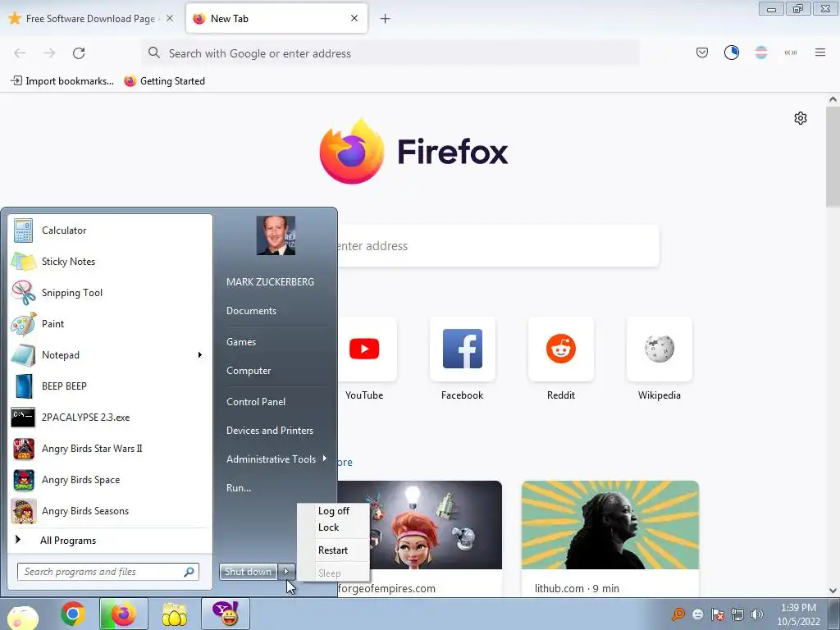
Task: Click the volume speaker tray icon
Action: [x=757, y=614]
